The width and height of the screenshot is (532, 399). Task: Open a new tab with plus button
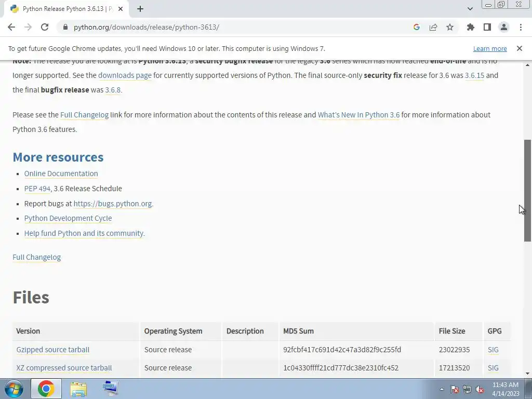pos(140,9)
